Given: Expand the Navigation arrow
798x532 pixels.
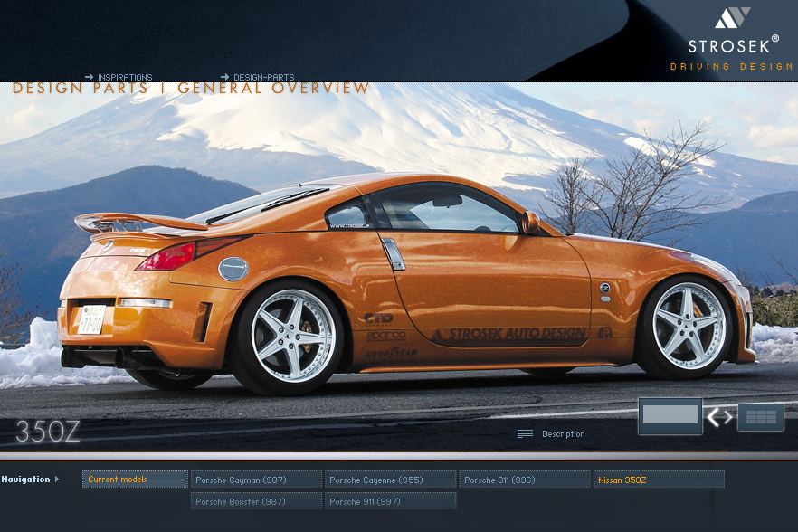Looking at the screenshot, I should 57,479.
